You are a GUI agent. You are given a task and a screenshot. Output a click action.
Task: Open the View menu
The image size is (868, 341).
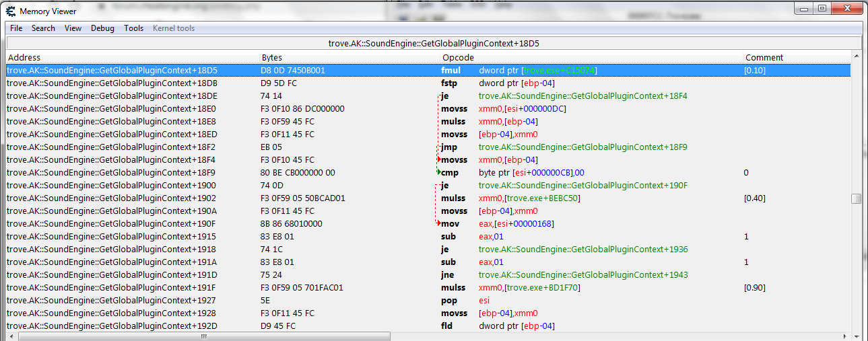(73, 28)
